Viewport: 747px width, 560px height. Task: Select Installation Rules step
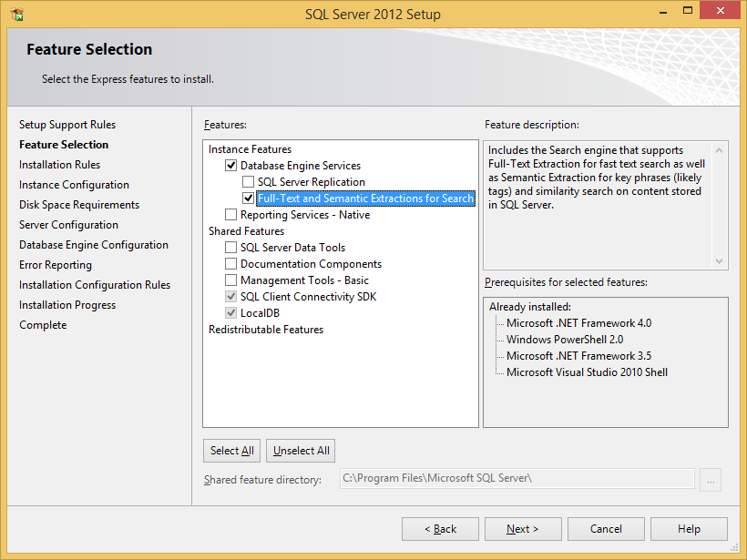point(59,165)
